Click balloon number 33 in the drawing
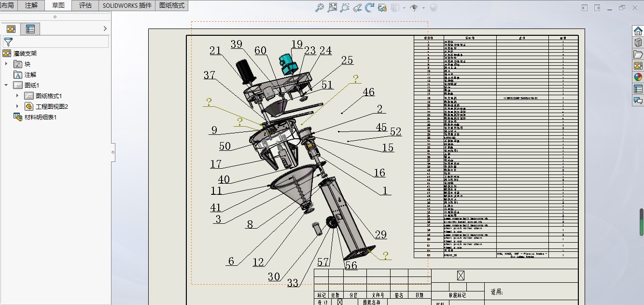Screen dimensions: 644x305 293,283
